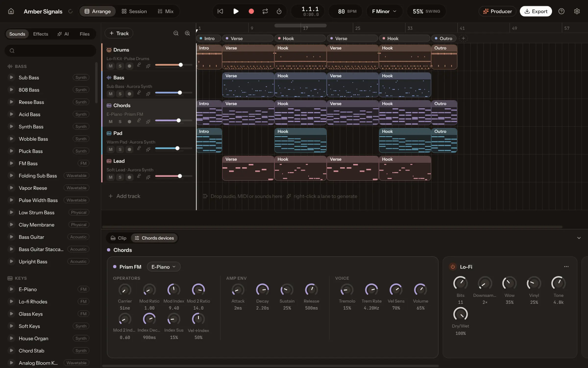
Task: Switch to the Mix view tab
Action: coord(166,11)
